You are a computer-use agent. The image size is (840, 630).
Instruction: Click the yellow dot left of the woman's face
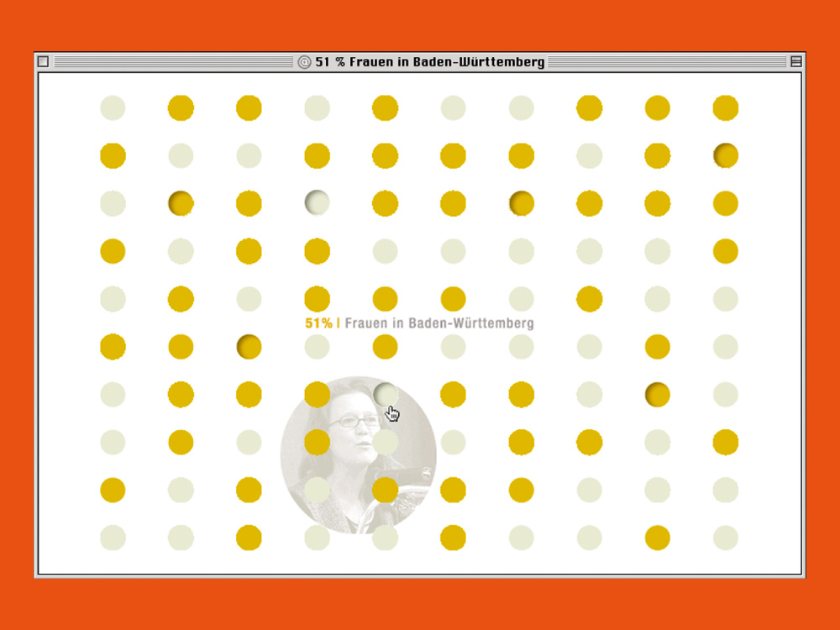317,442
